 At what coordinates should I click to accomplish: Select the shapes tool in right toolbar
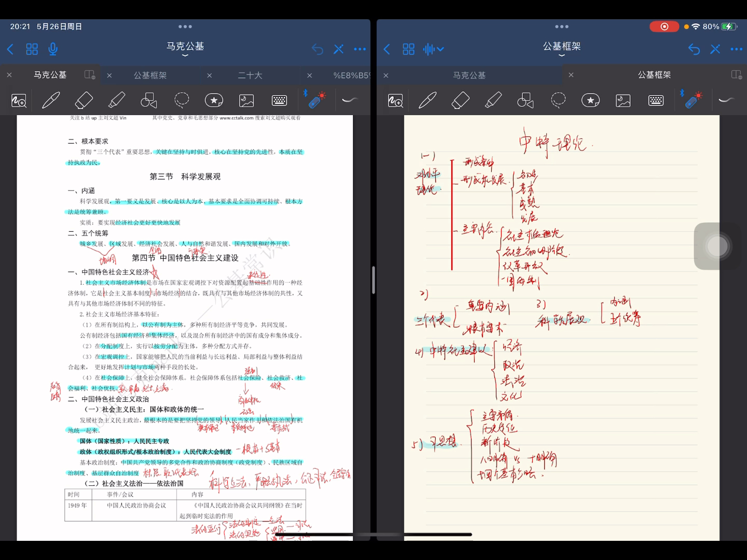525,100
